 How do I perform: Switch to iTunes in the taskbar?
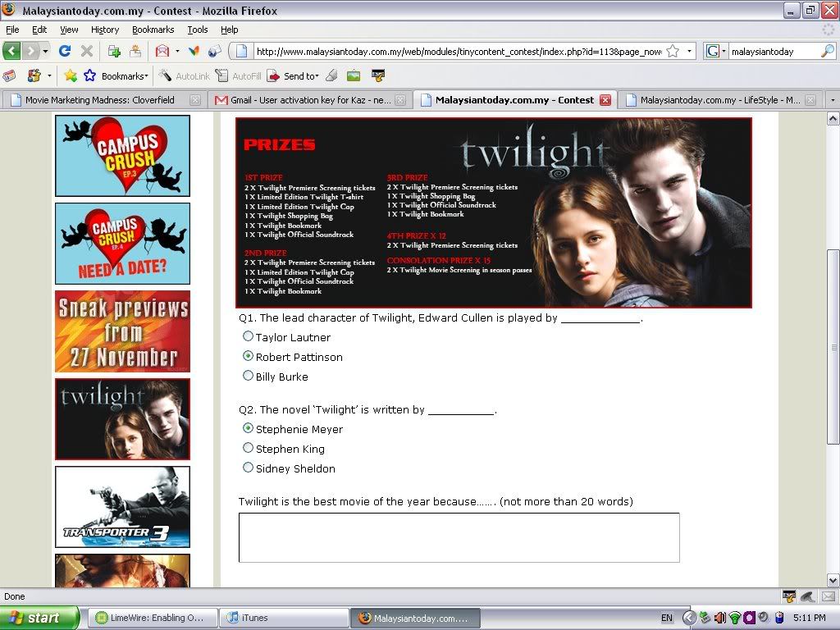point(285,618)
